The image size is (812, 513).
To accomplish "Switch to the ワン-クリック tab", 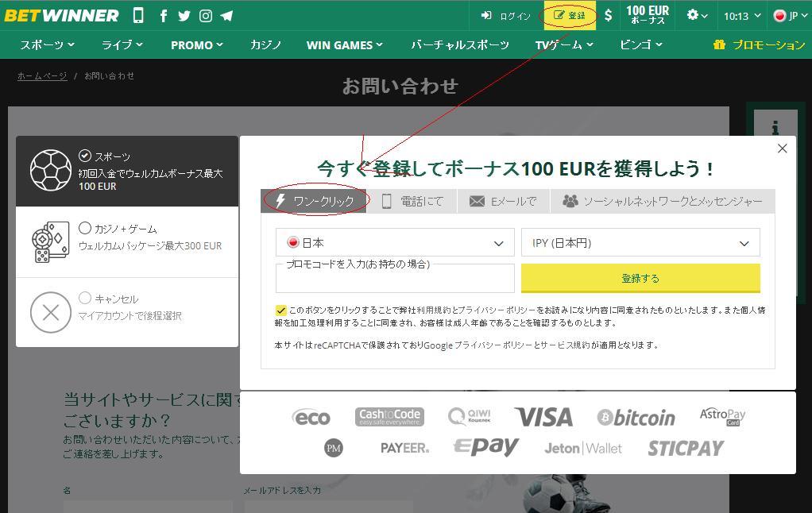I will pos(314,201).
